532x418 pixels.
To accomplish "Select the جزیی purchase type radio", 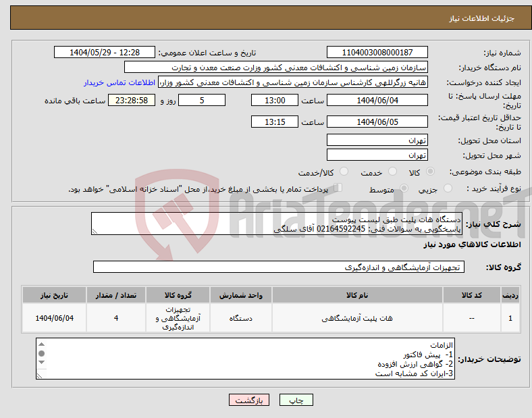I will pos(448,188).
